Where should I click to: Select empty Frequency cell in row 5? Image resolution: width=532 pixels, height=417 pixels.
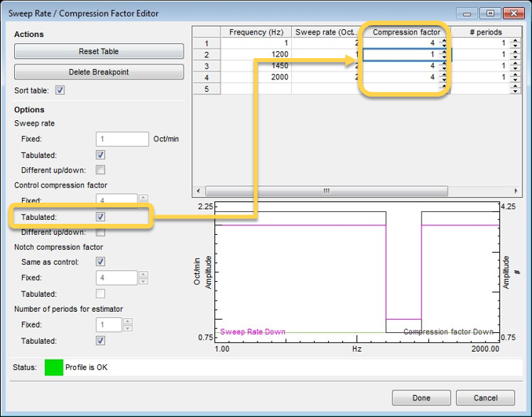pyautogui.click(x=256, y=89)
